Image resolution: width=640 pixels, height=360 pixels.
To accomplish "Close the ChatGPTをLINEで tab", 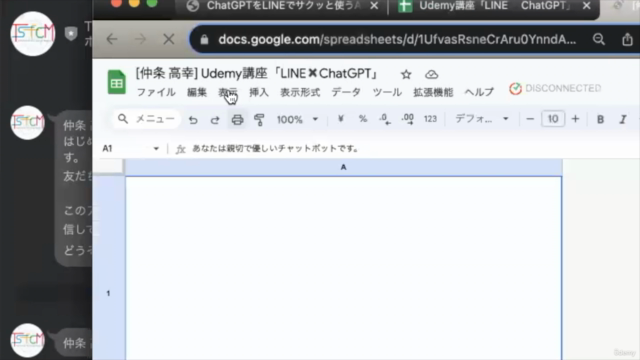I will point(374,6).
